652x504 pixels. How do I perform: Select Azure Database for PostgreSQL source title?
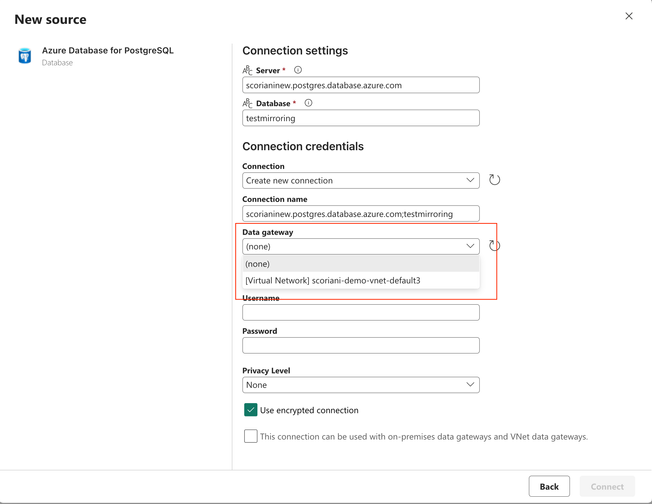click(108, 50)
